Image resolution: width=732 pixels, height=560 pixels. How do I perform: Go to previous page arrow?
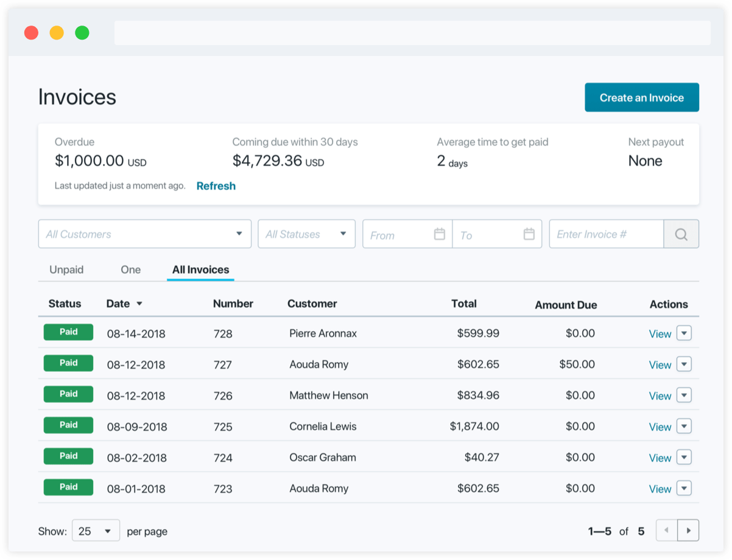point(667,531)
